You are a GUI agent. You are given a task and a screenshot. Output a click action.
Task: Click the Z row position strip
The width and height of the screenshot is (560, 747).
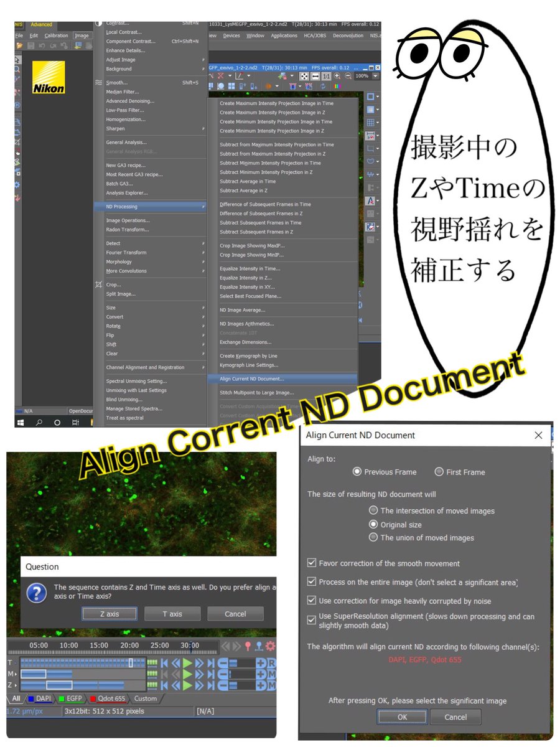coord(83,685)
